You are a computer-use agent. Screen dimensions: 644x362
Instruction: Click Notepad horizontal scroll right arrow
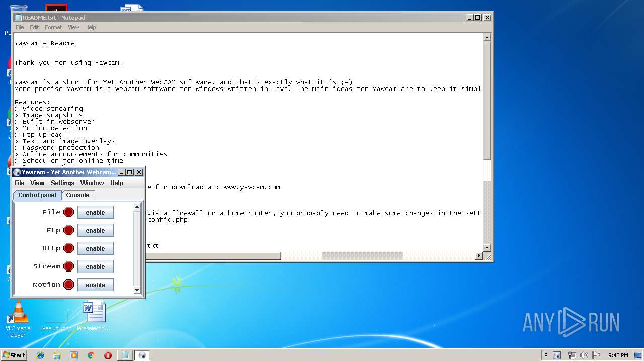pos(478,256)
